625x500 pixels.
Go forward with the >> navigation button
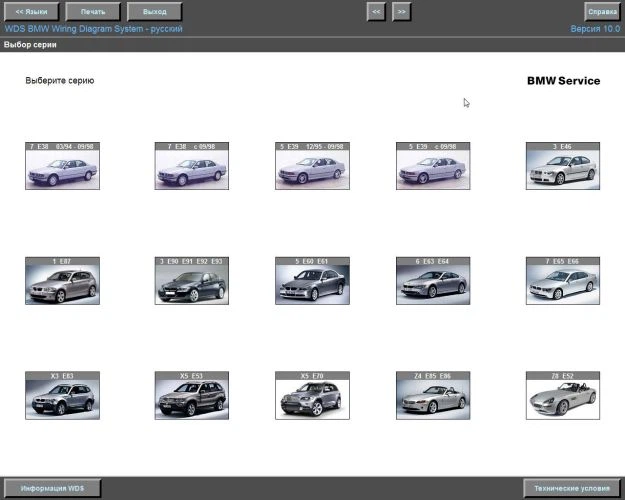coord(401,11)
